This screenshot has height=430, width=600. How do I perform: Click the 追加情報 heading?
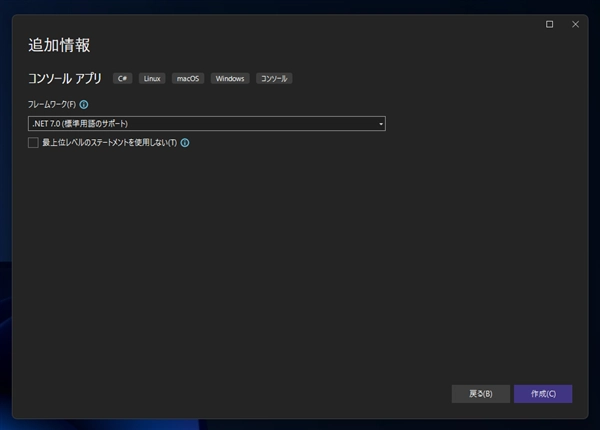tap(59, 45)
